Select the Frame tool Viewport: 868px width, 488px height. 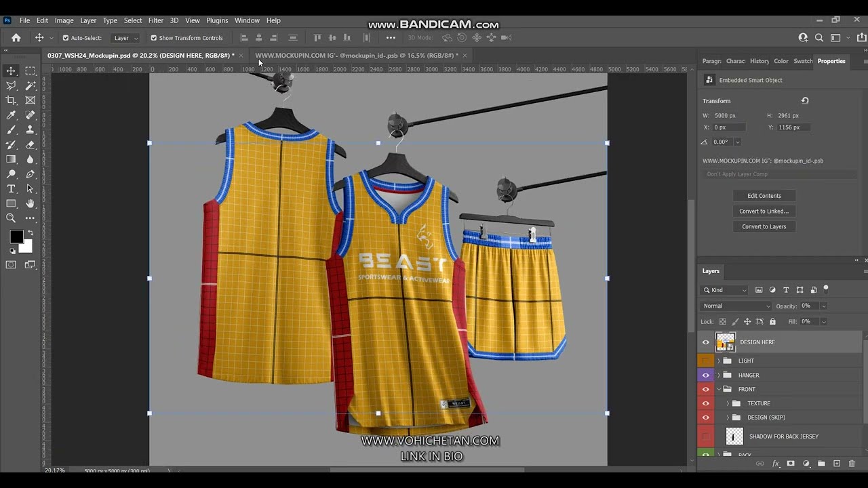31,100
